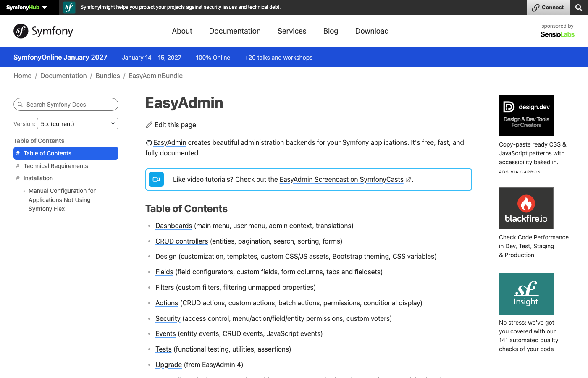Click the pencil icon beside Edit this page
The width and height of the screenshot is (588, 378).
pos(149,125)
